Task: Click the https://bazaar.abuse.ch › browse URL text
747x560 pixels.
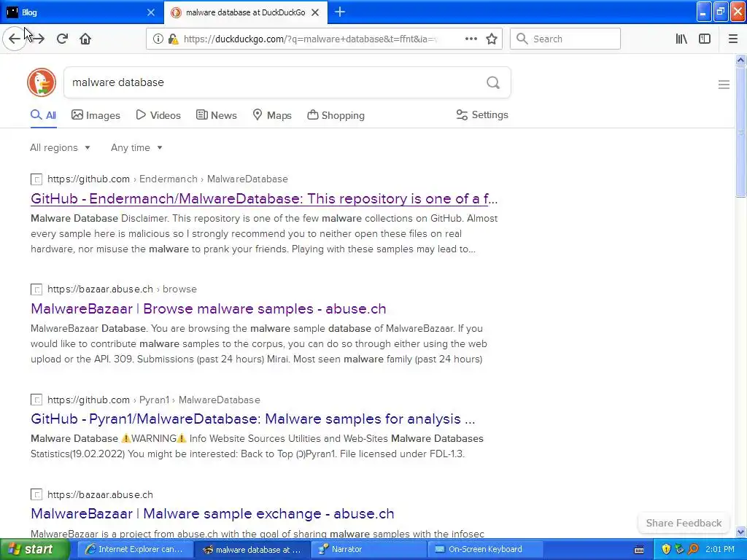Action: pos(122,289)
